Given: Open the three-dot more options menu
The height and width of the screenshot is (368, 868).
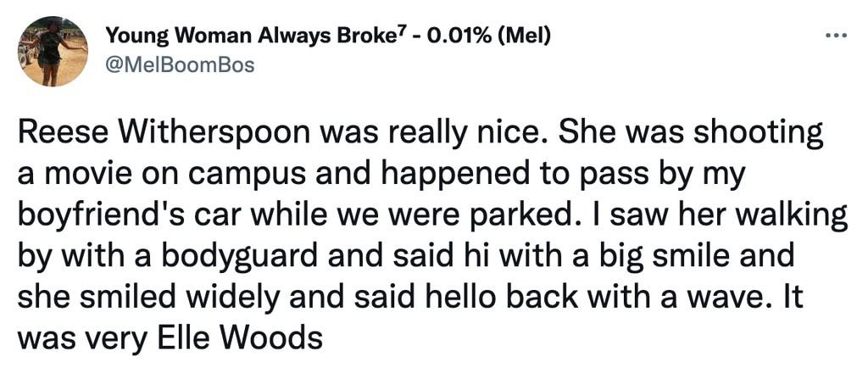Looking at the screenshot, I should tap(836, 37).
